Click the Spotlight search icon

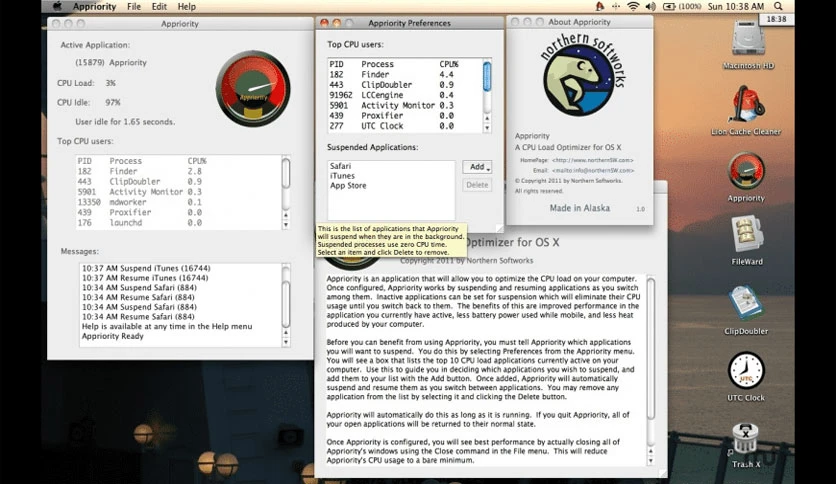778,6
